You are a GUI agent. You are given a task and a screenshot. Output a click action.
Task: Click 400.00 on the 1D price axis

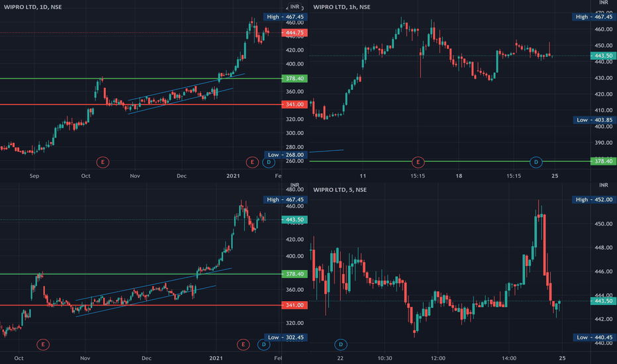295,64
